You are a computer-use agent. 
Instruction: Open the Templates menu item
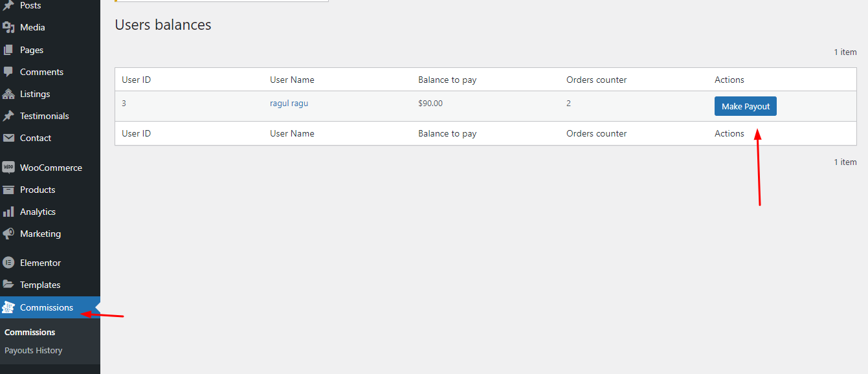(40, 285)
